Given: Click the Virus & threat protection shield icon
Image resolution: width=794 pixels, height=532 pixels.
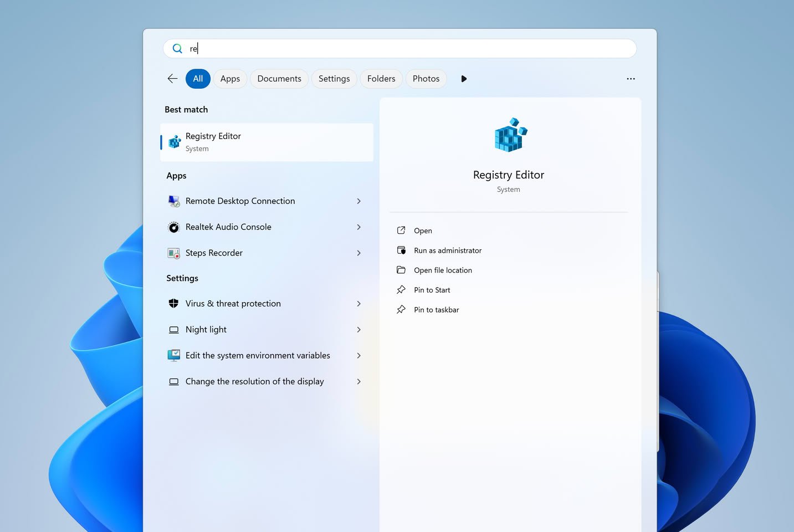Looking at the screenshot, I should coord(173,304).
